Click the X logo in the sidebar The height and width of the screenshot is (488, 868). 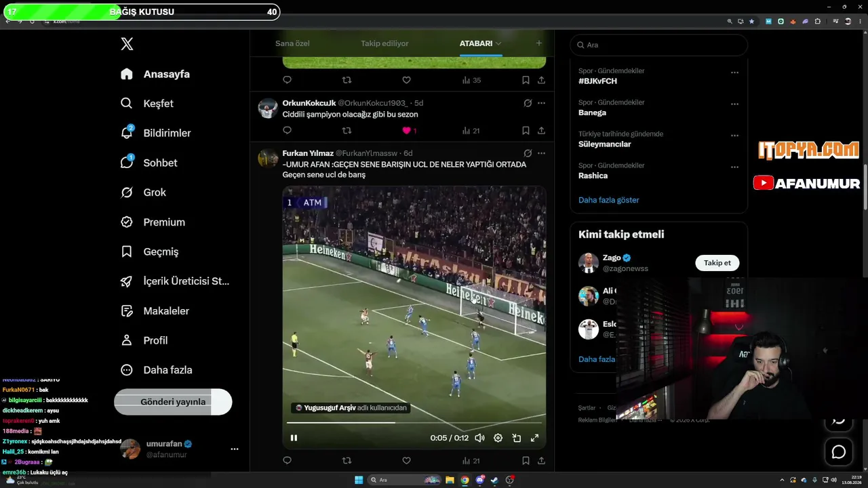tap(127, 44)
